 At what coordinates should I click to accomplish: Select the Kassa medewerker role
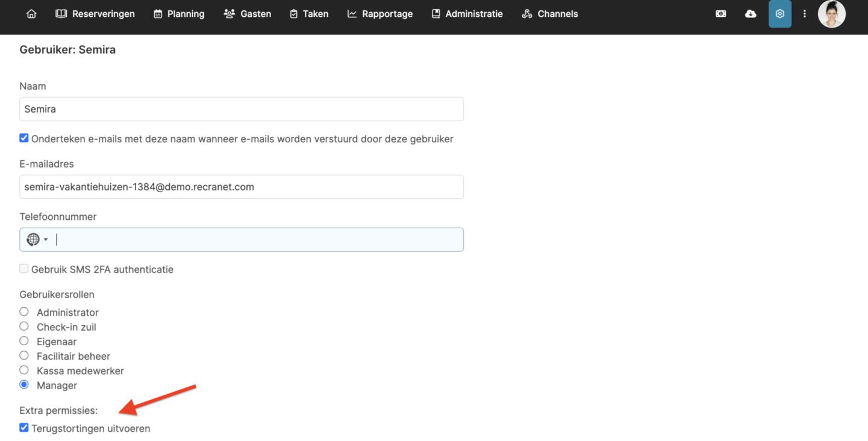coord(24,370)
